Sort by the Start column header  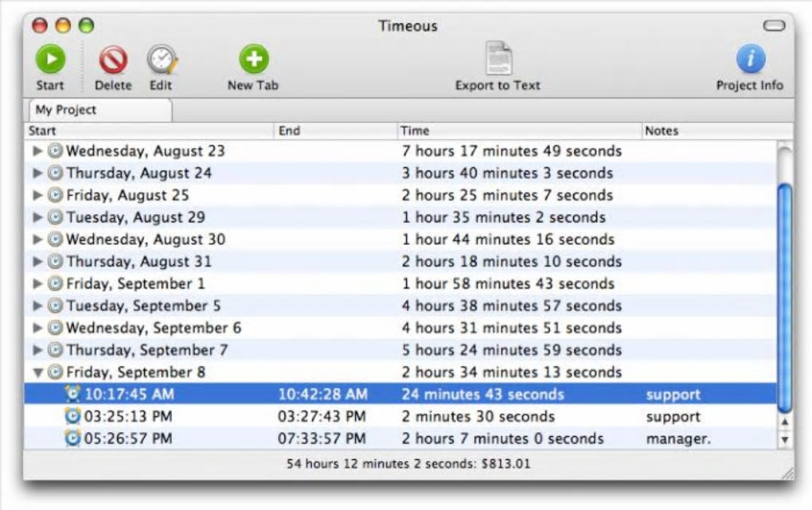149,130
